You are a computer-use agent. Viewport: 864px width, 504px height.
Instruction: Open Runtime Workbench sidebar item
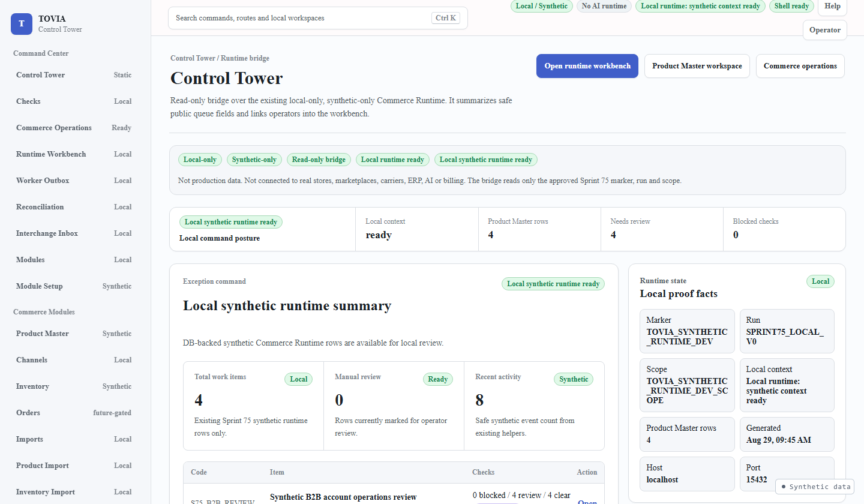tap(74, 154)
